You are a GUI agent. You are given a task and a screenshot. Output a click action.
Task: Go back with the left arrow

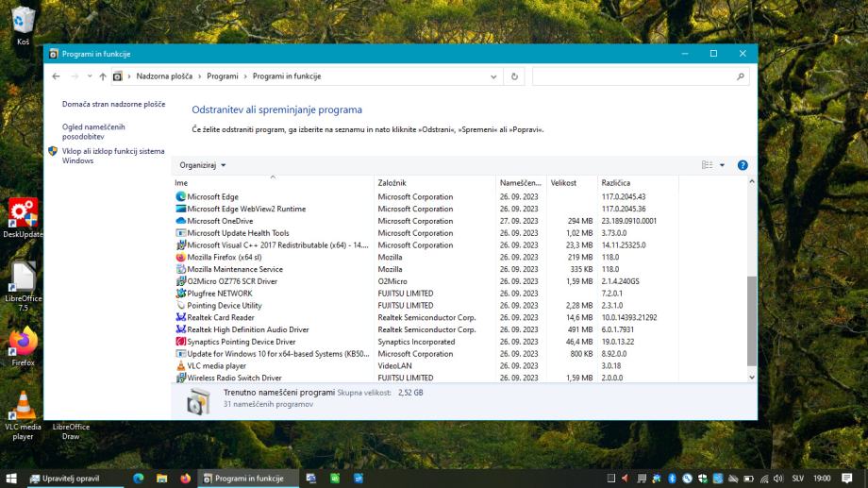coord(56,76)
